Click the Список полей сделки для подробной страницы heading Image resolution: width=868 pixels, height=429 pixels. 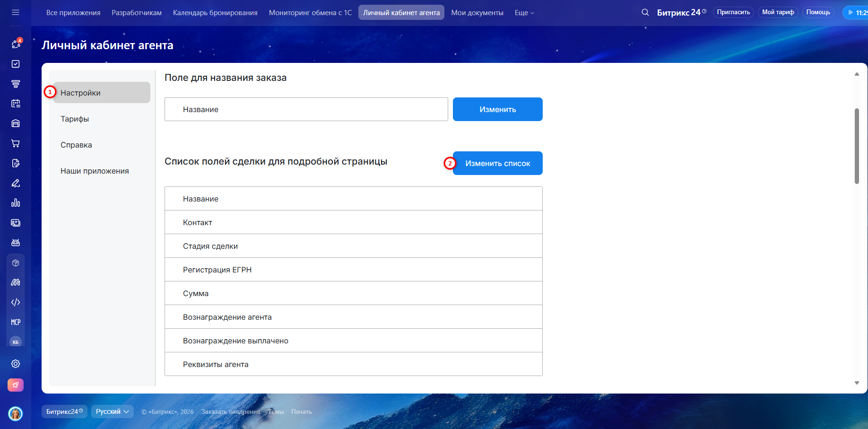[276, 161]
